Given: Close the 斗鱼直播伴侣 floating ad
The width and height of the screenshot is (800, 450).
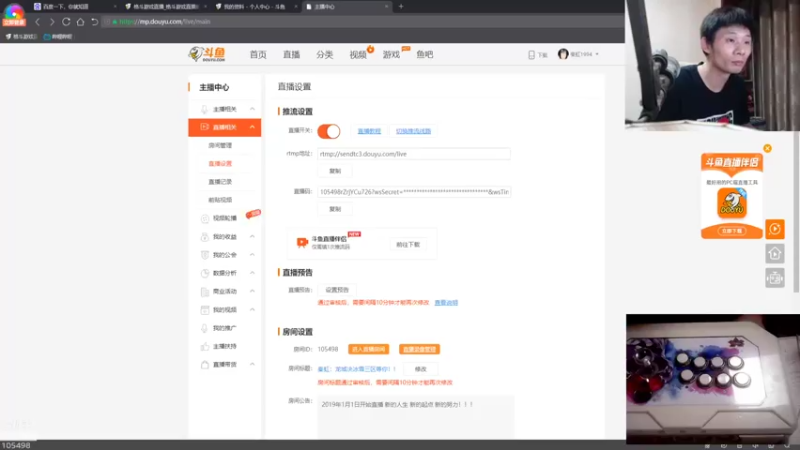Looking at the screenshot, I should tap(767, 148).
